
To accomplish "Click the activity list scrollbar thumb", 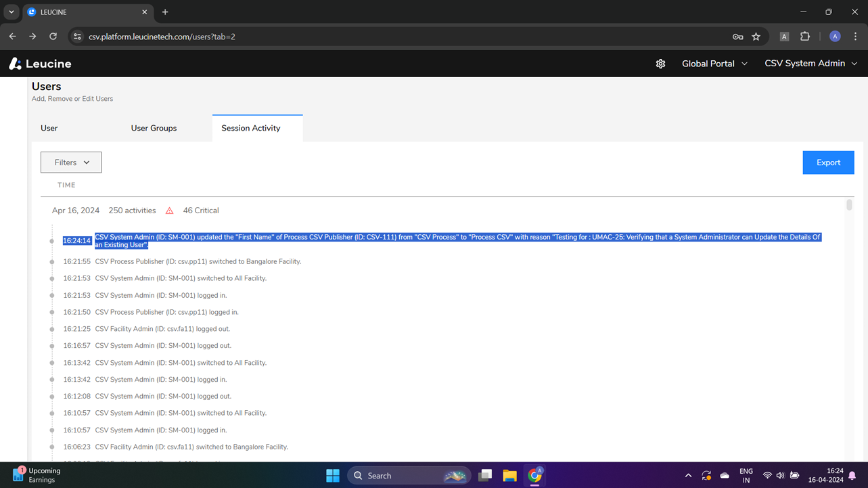I will coord(849,204).
